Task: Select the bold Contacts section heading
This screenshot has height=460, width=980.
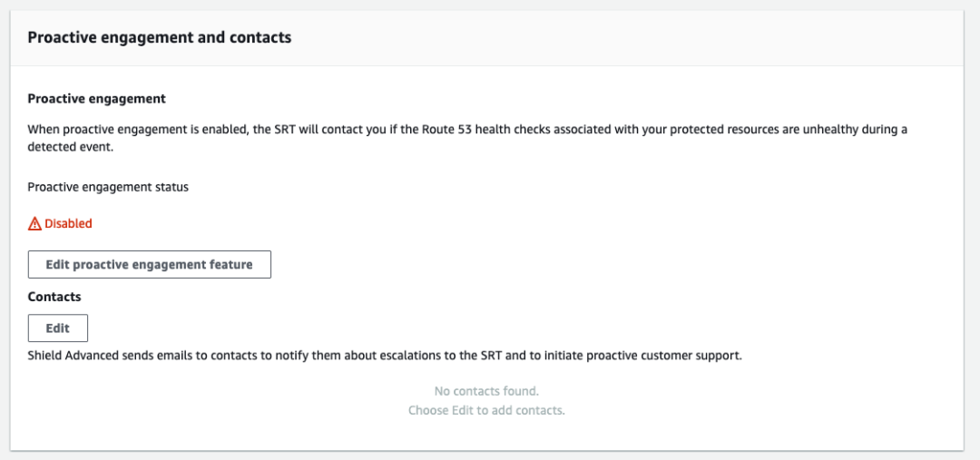Action: pos(54,297)
